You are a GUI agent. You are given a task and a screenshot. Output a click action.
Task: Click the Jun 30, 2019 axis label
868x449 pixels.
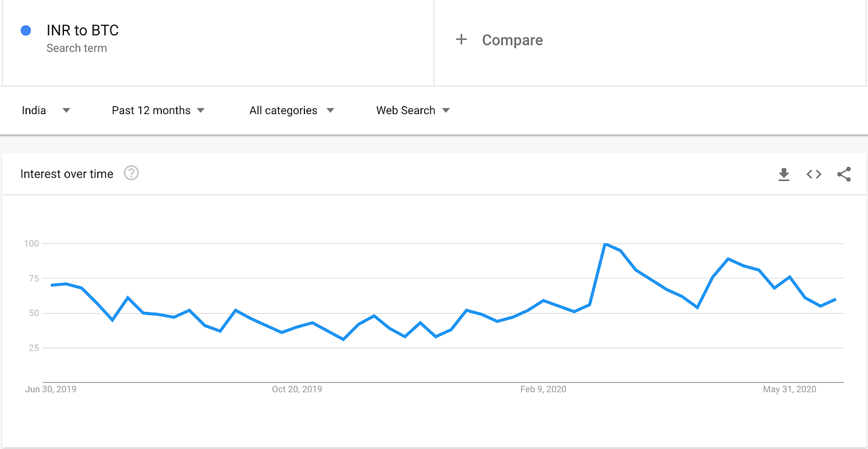click(x=50, y=389)
